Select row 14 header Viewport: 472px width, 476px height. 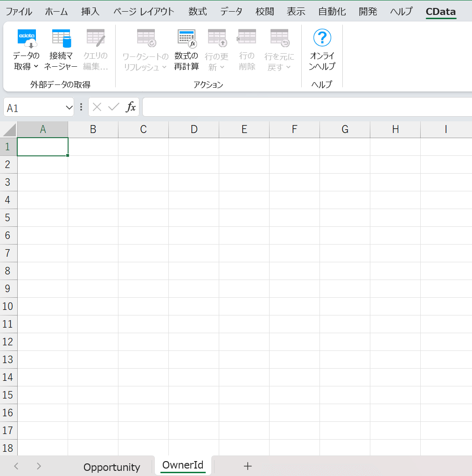[x=8, y=378]
